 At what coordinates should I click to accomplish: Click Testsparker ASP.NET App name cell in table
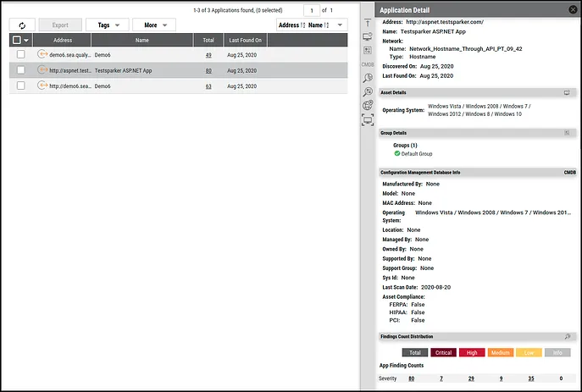[x=123, y=70]
